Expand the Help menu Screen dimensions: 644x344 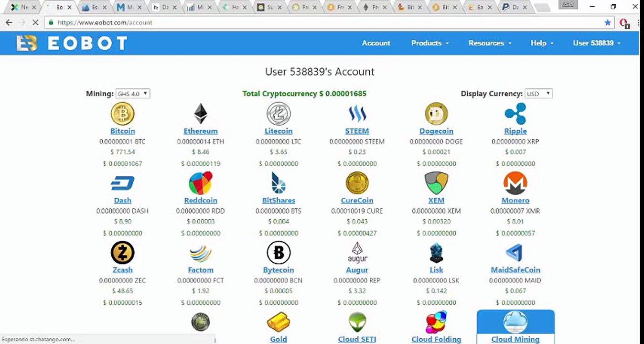click(x=542, y=43)
